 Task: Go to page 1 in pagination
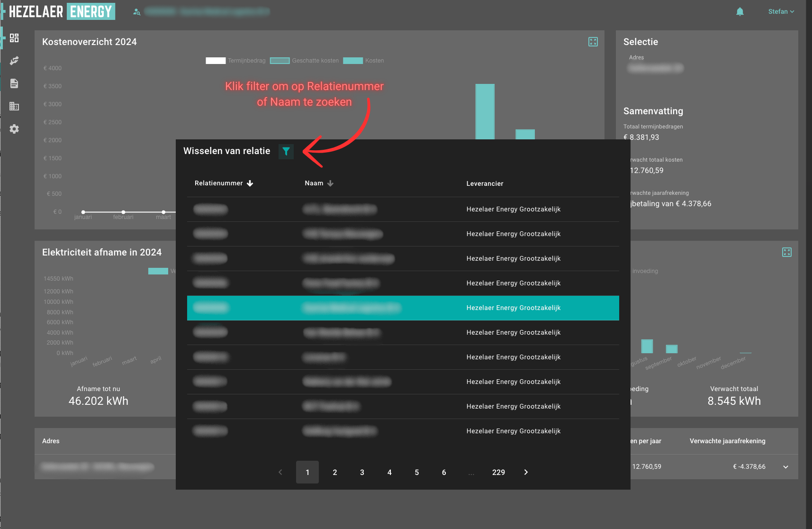pos(307,472)
